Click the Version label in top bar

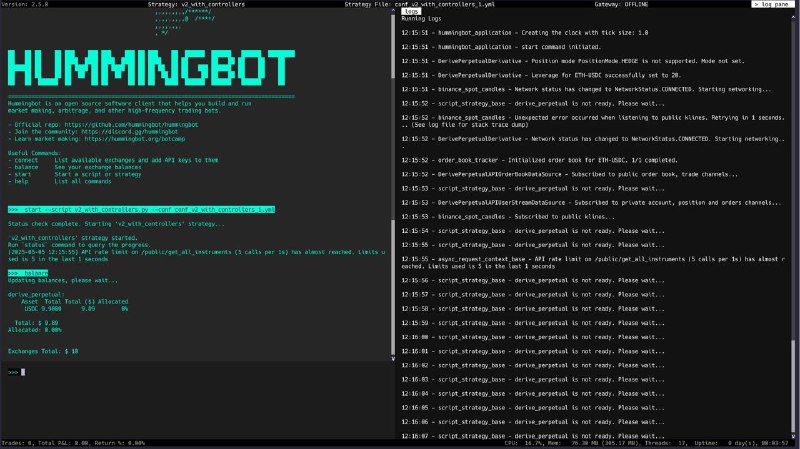pyautogui.click(x=25, y=4)
